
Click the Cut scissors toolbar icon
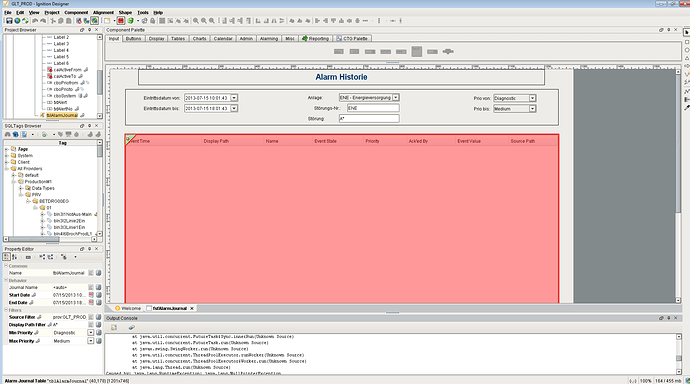[x=53, y=21]
